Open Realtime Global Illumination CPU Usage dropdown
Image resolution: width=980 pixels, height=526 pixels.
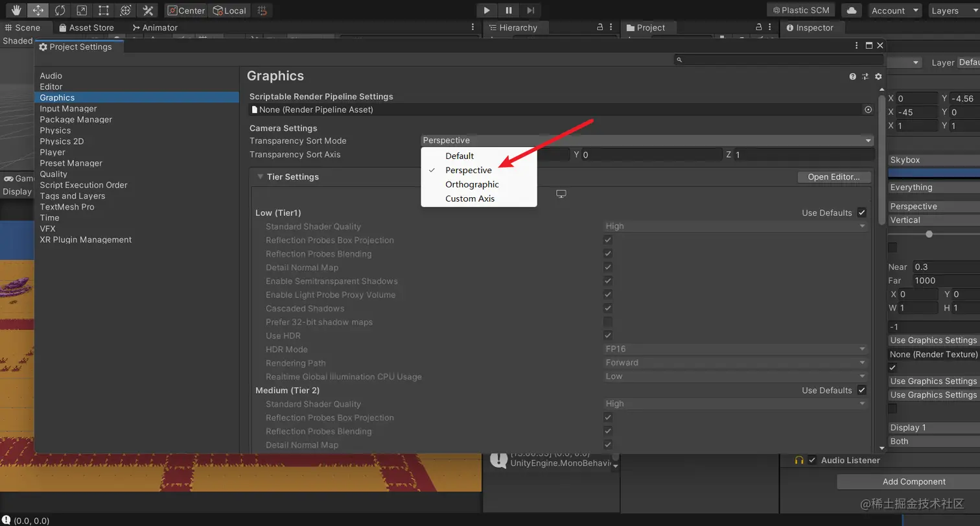coord(736,376)
